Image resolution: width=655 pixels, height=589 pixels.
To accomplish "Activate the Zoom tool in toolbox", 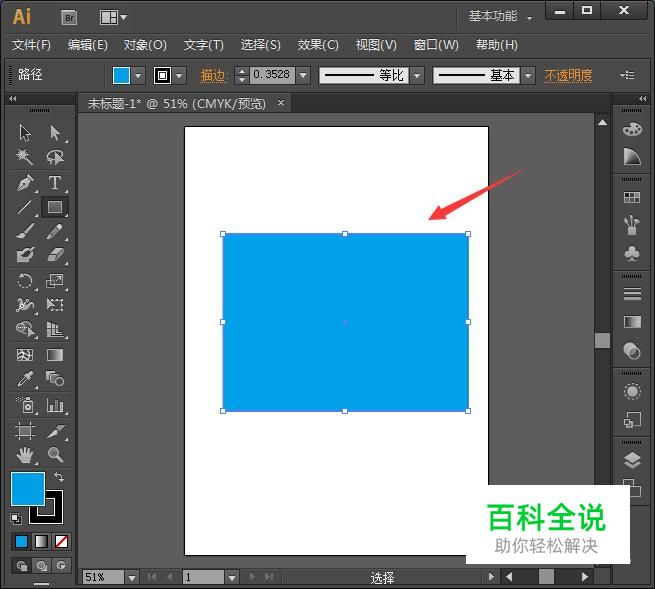I will (x=55, y=455).
